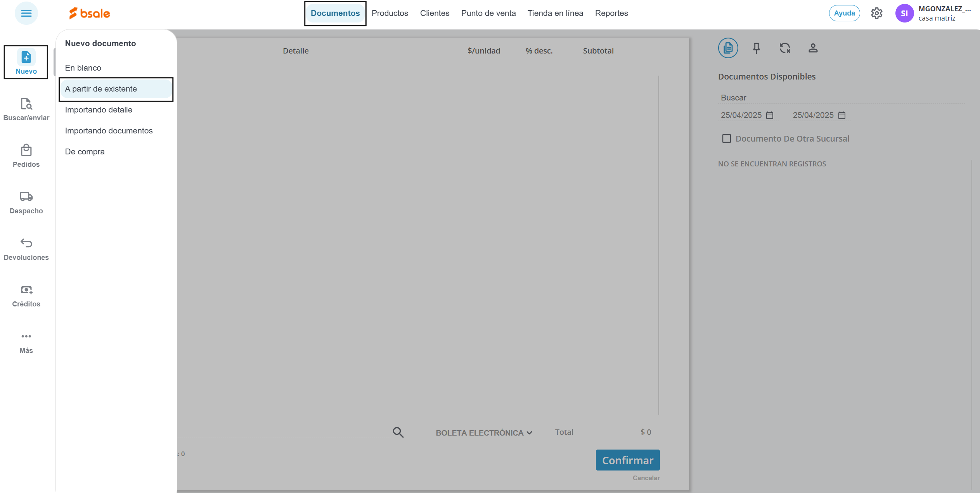Image resolution: width=980 pixels, height=493 pixels.
Task: Click the Ayuda help button
Action: 844,13
